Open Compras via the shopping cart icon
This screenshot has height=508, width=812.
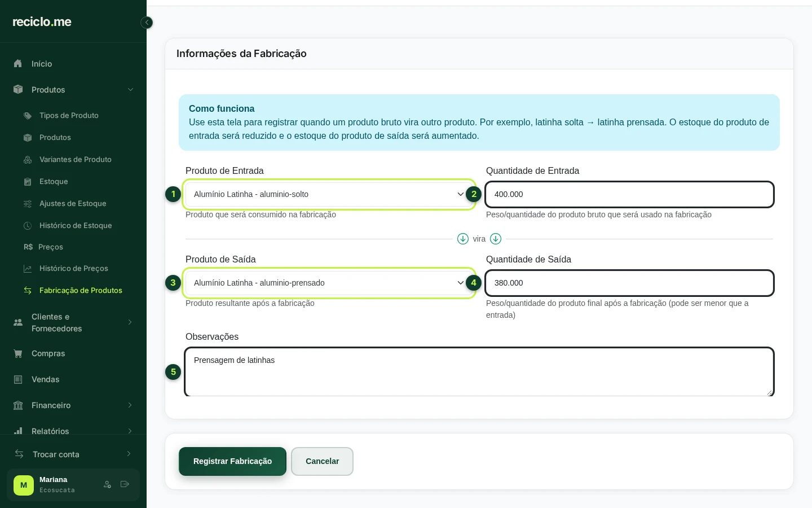tap(18, 354)
